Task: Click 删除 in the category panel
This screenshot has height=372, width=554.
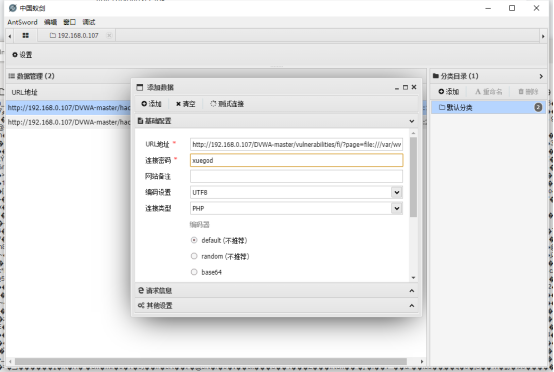Action: (x=528, y=92)
